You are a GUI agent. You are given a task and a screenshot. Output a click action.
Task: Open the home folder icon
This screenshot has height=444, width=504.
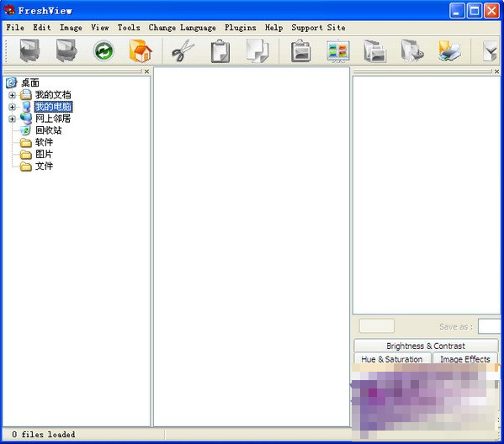pyautogui.click(x=141, y=50)
